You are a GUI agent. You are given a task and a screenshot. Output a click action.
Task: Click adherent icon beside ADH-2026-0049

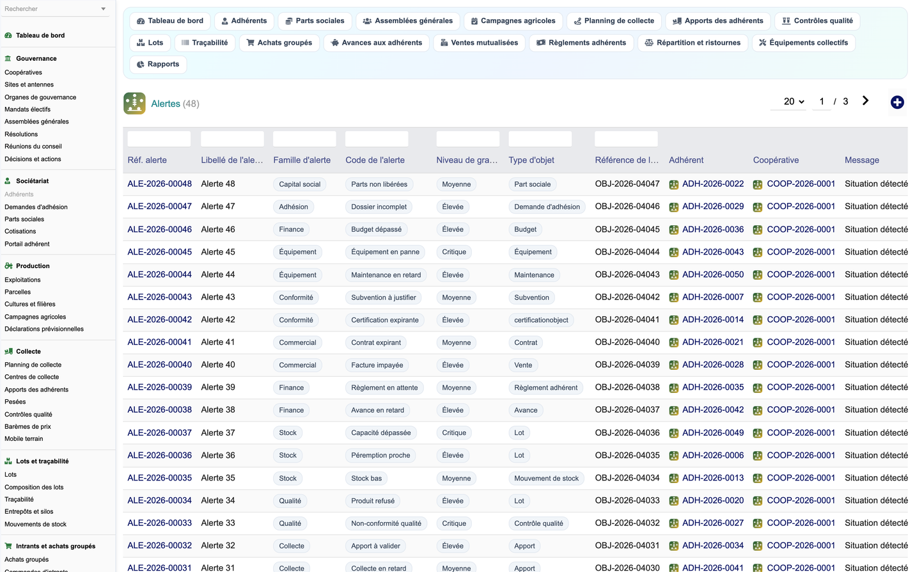(x=673, y=433)
